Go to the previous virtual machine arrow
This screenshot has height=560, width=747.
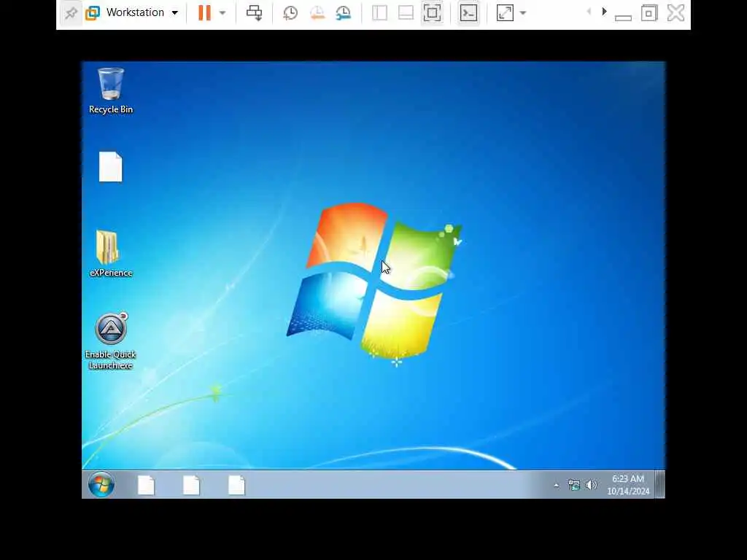(589, 12)
